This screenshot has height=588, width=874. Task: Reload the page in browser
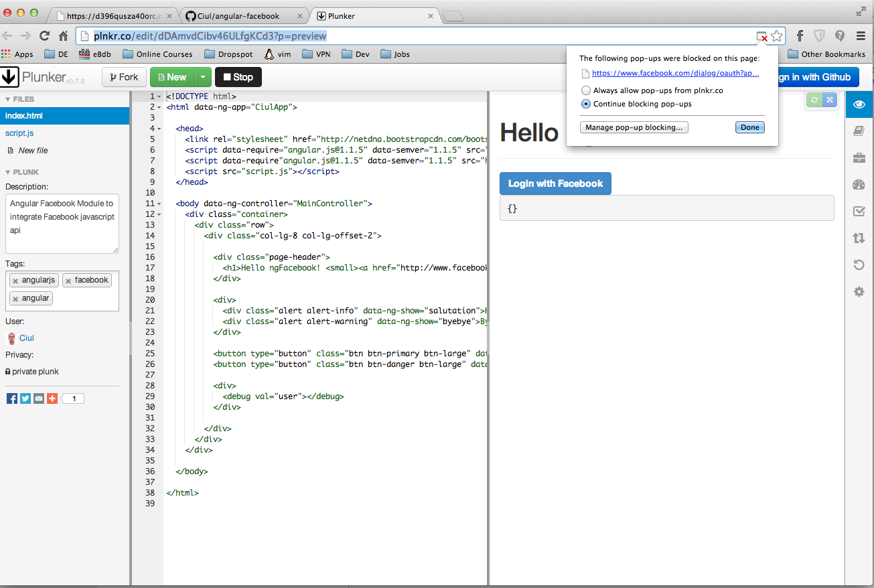pos(45,36)
